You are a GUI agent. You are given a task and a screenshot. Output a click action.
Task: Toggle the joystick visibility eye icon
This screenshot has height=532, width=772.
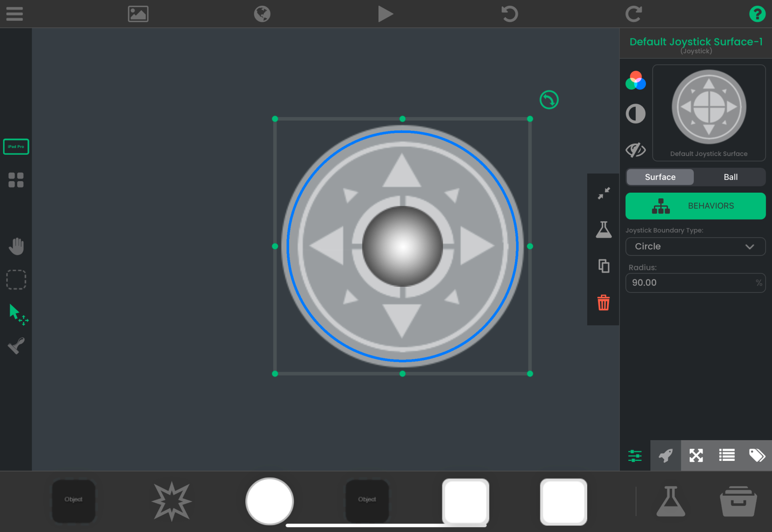pyautogui.click(x=635, y=150)
